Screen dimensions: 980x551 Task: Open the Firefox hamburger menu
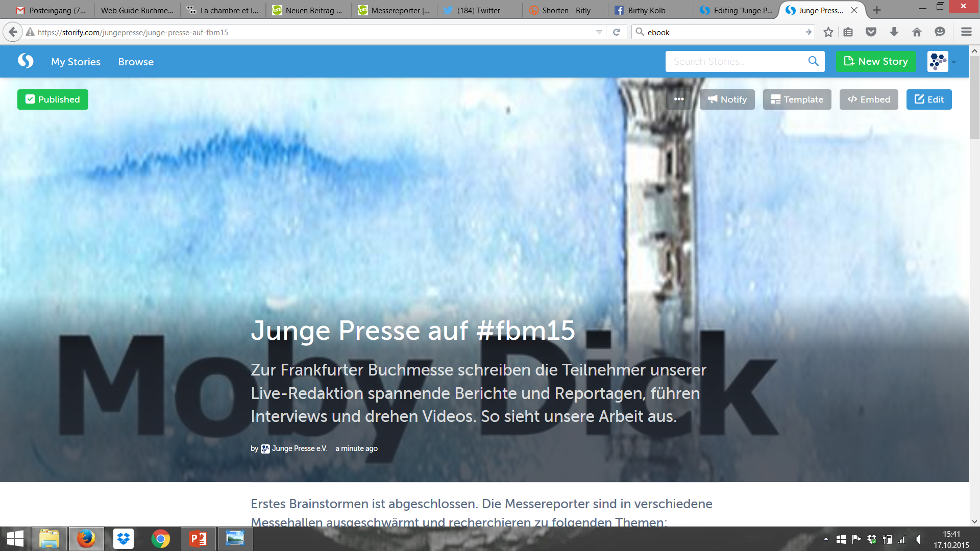(x=966, y=32)
